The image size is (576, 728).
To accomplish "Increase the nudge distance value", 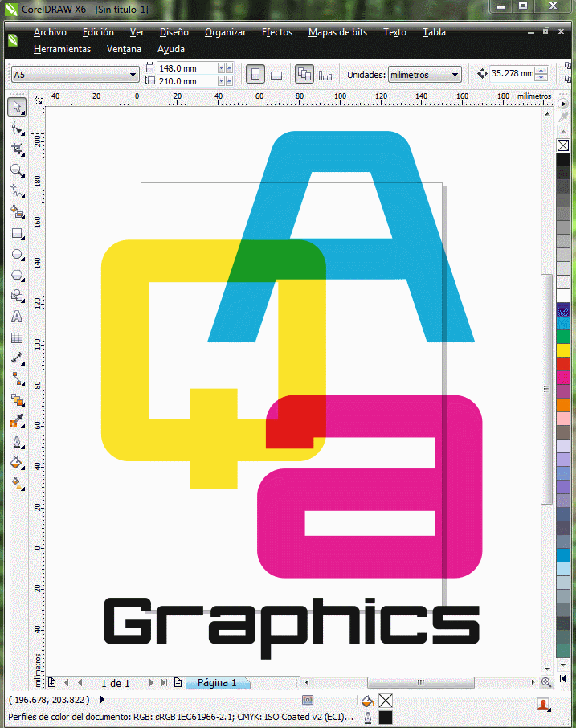I will click(541, 70).
